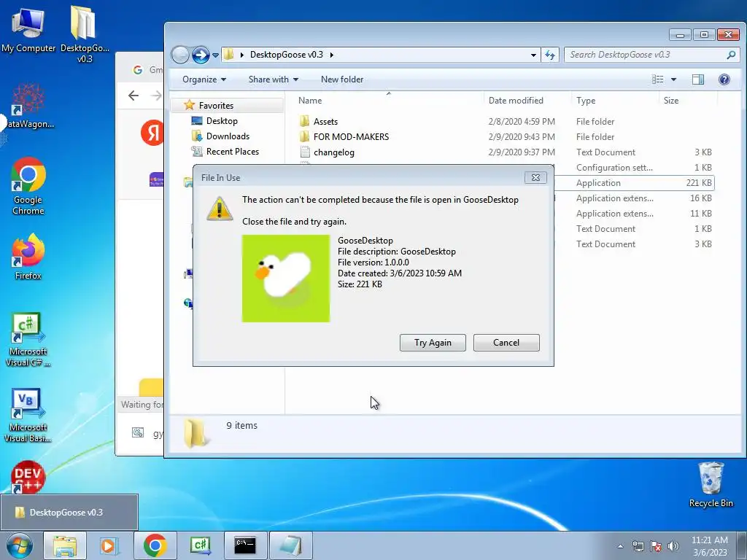This screenshot has height=560, width=747.
Task: Click New folder in toolbar
Action: pos(342,79)
